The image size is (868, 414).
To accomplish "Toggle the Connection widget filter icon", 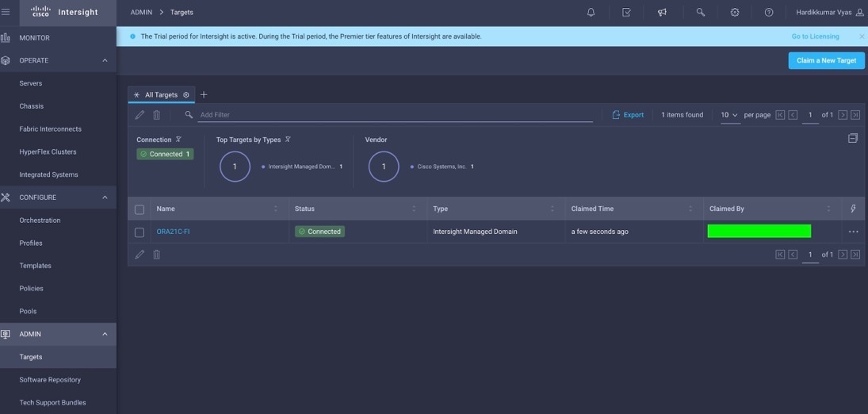I will click(x=178, y=140).
